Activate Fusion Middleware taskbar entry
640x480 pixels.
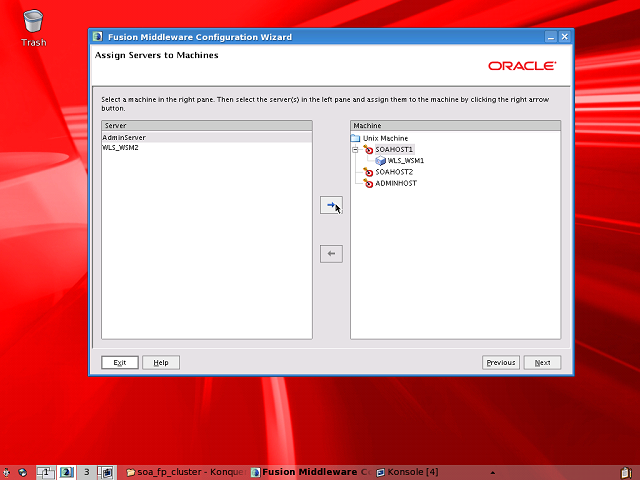(x=311, y=472)
